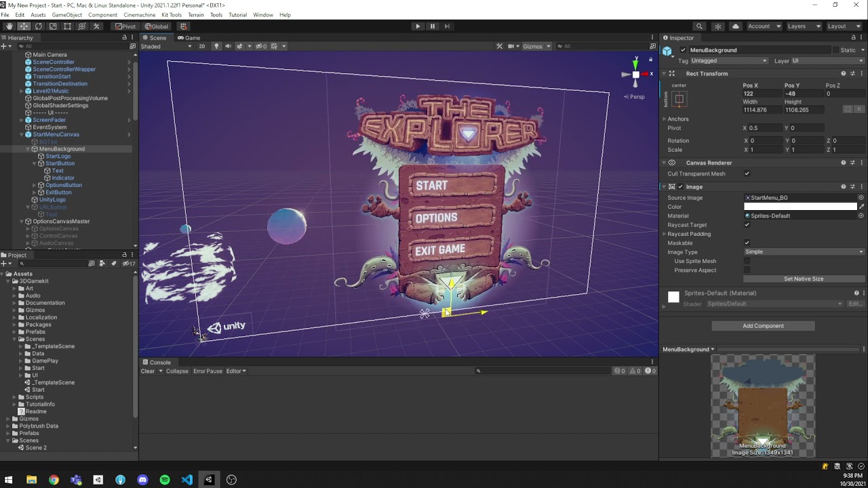Lock the Inspector panel

[x=854, y=38]
